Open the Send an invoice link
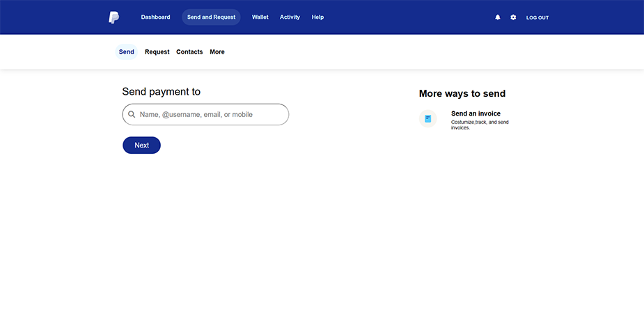This screenshot has height=332, width=644. 476,113
